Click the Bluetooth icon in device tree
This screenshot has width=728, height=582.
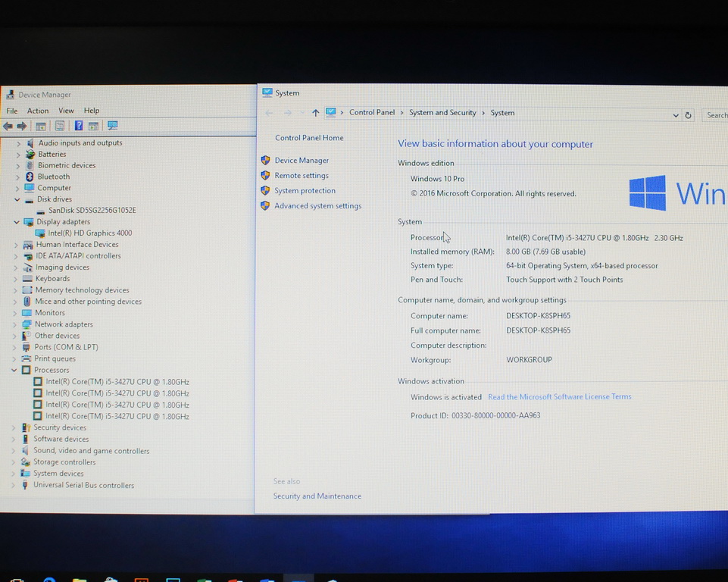(x=30, y=177)
